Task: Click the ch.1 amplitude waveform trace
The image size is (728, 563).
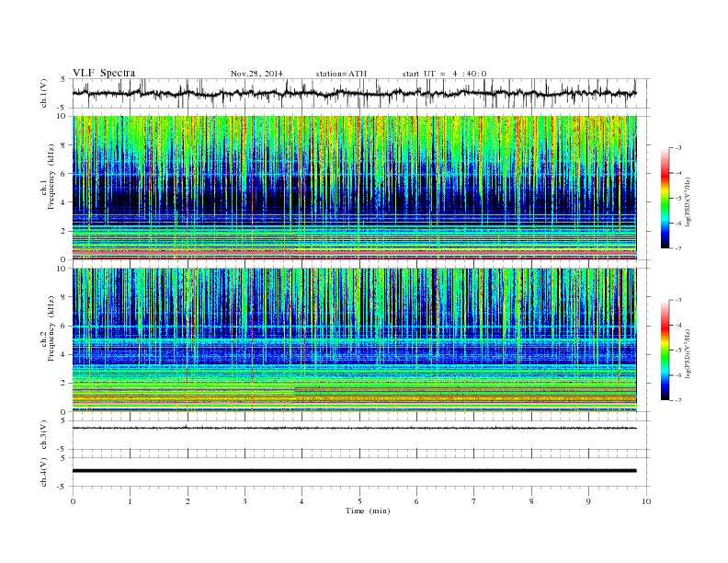Action: pos(354,93)
